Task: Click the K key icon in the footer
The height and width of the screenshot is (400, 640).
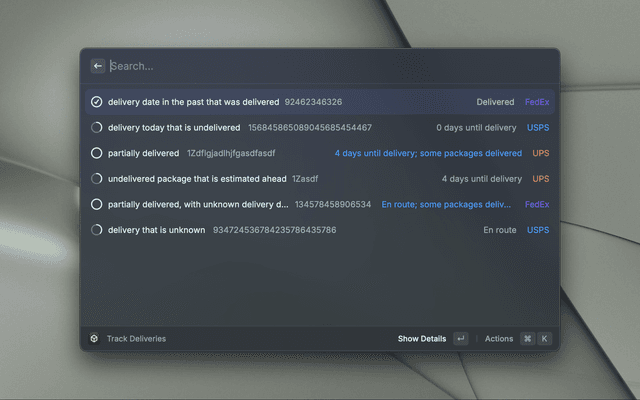Action: pyautogui.click(x=544, y=339)
